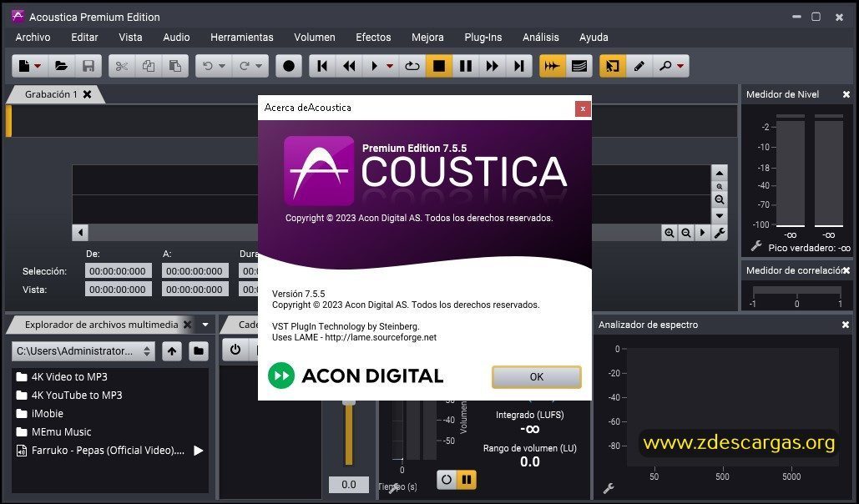
Task: Open the Archivo menu
Action: 33,38
